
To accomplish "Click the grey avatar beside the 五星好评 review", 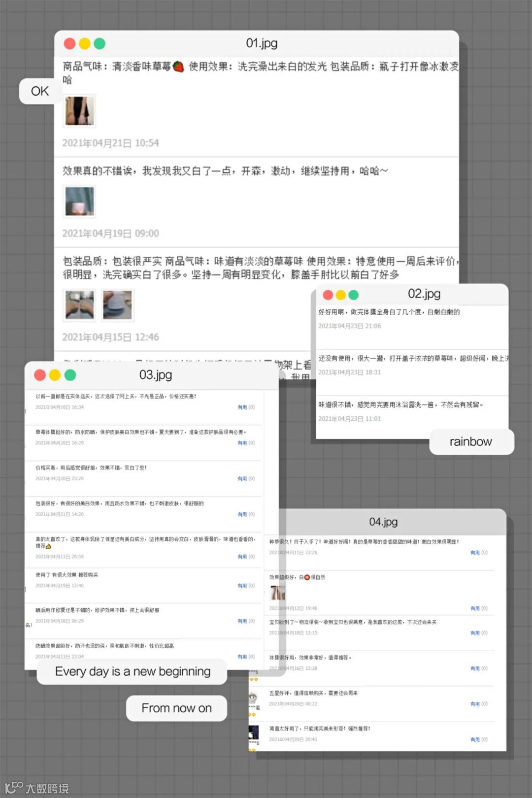I will point(253,698).
